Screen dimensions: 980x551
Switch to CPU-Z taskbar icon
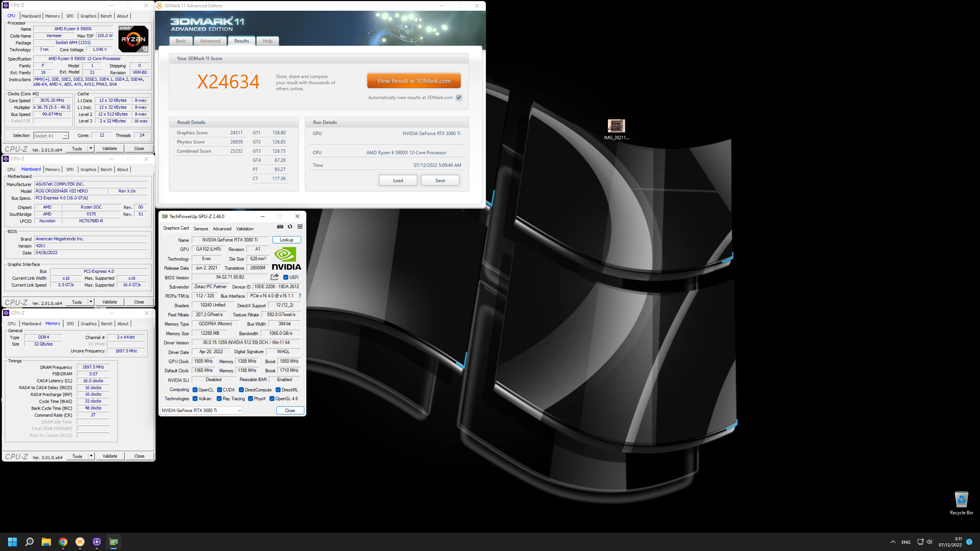pos(97,542)
